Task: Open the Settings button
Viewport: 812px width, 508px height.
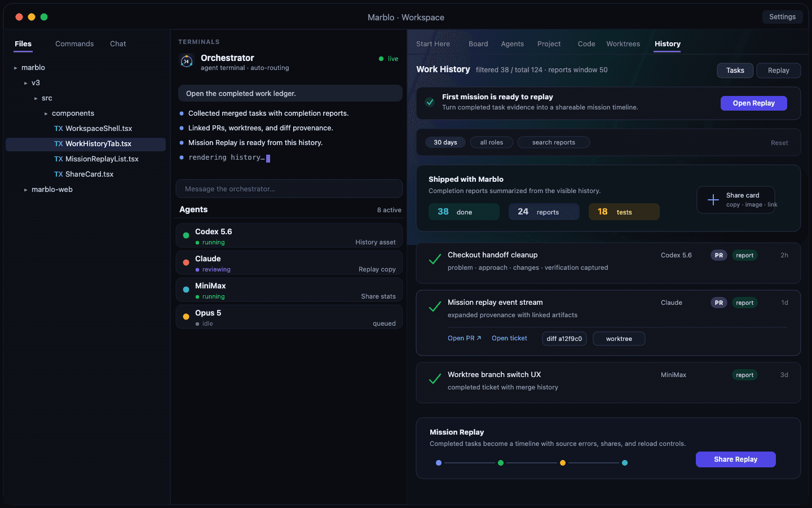Action: [x=783, y=17]
